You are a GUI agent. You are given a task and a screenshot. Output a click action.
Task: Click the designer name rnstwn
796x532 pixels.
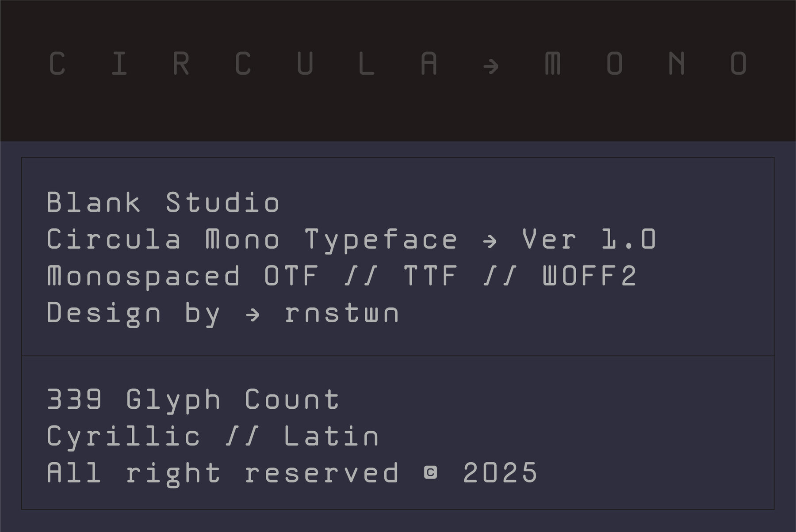click(342, 313)
